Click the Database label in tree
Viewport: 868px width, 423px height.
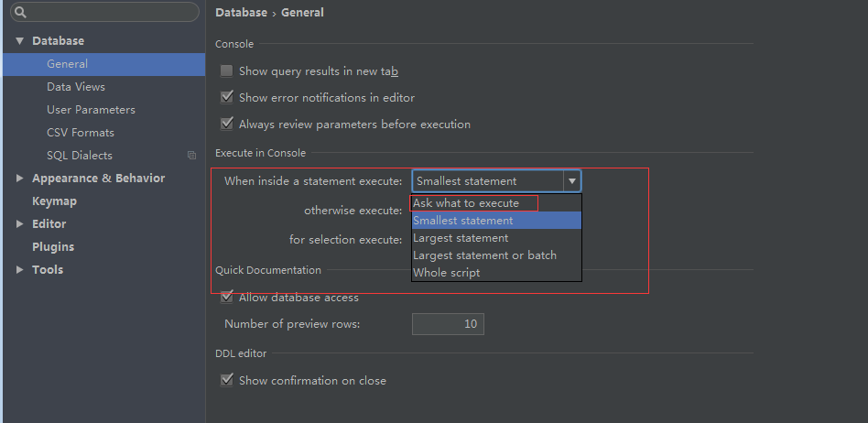[x=58, y=41]
